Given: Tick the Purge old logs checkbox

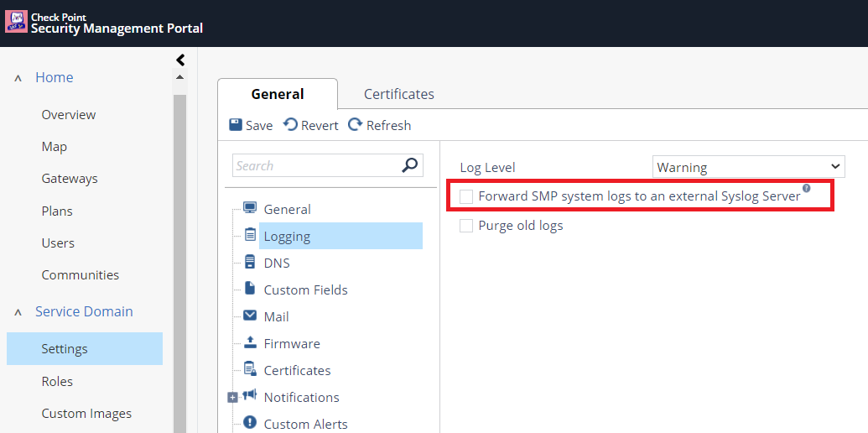Looking at the screenshot, I should (x=466, y=226).
